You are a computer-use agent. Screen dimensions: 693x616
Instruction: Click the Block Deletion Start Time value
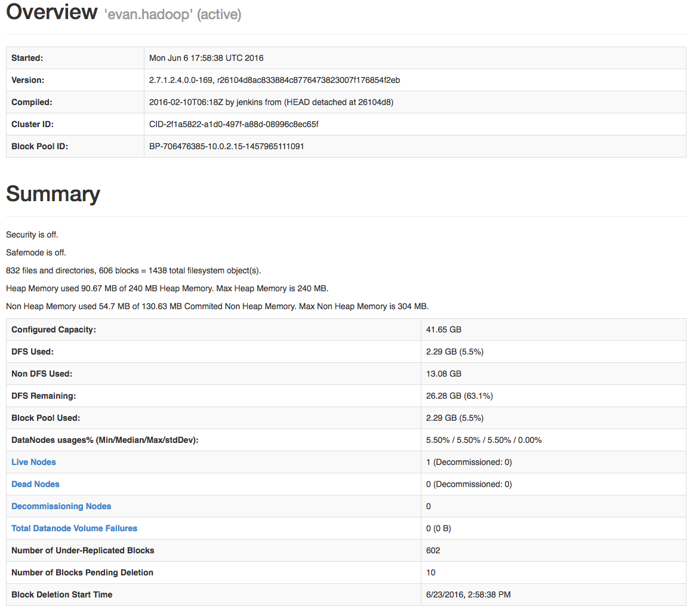(x=468, y=595)
